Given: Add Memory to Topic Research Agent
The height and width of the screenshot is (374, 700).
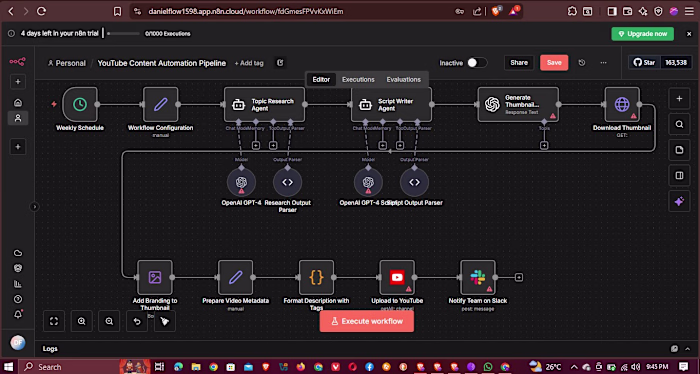Looking at the screenshot, I should [x=256, y=145].
